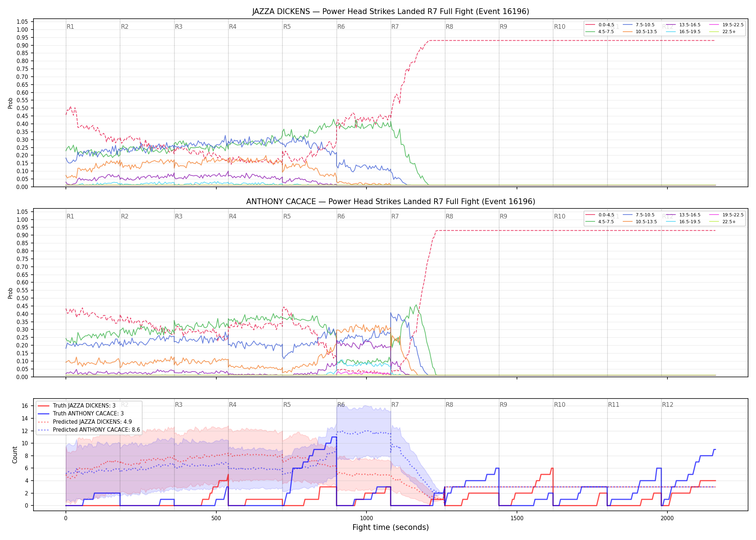Viewport: 756px width, 540px height.
Task: Click the R10 round marker in count chart
Action: pos(559,405)
